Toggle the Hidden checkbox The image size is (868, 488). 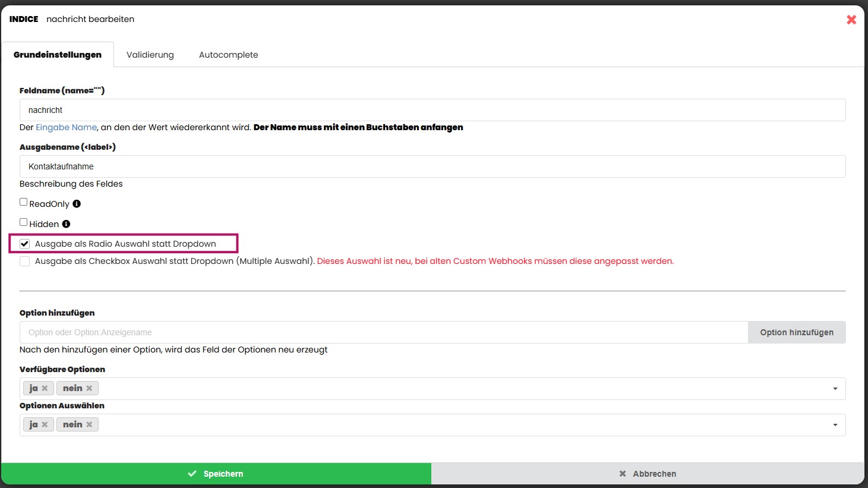pyautogui.click(x=24, y=222)
